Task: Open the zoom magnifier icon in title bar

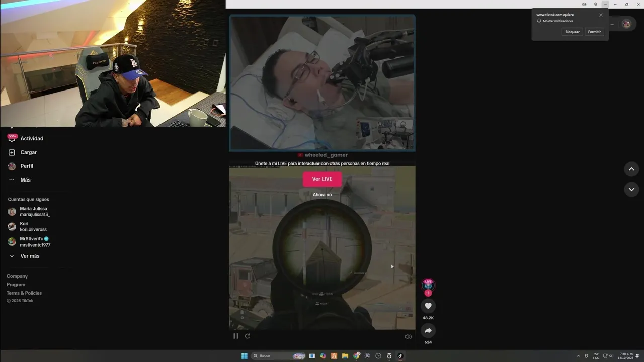Action: tap(595, 4)
